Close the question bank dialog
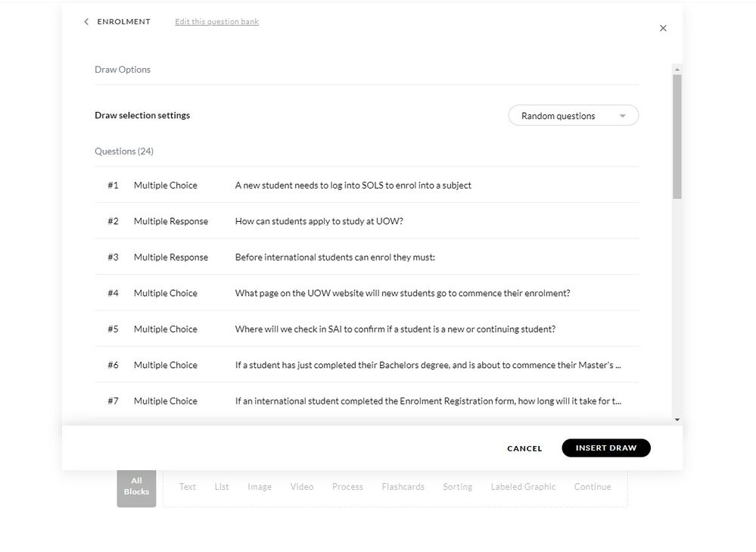 (663, 28)
